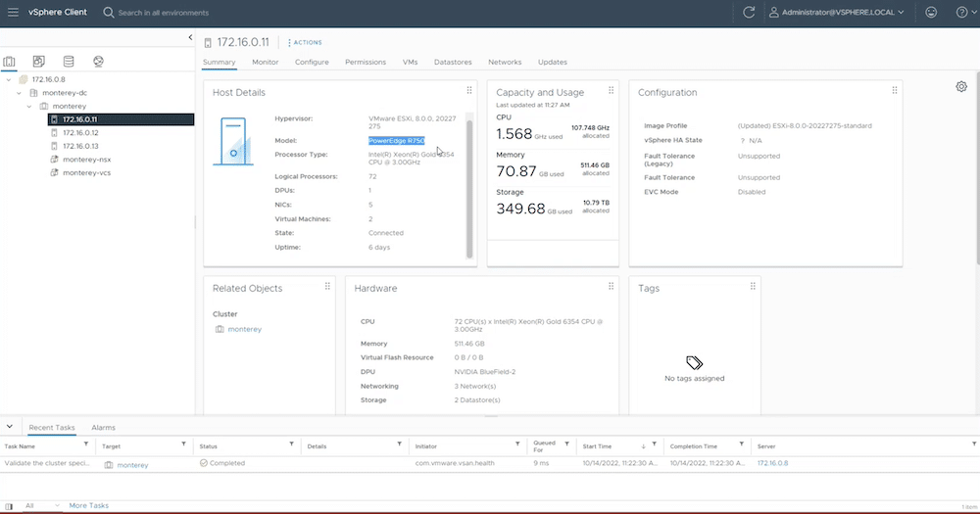Viewport: 980px width, 514px height.
Task: Filter the Status column
Action: [x=291, y=444]
